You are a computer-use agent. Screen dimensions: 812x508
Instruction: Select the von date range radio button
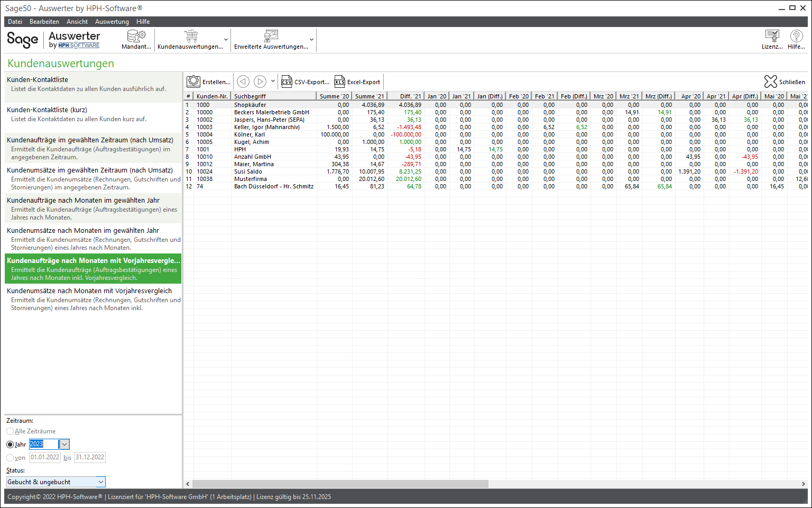[x=10, y=458]
